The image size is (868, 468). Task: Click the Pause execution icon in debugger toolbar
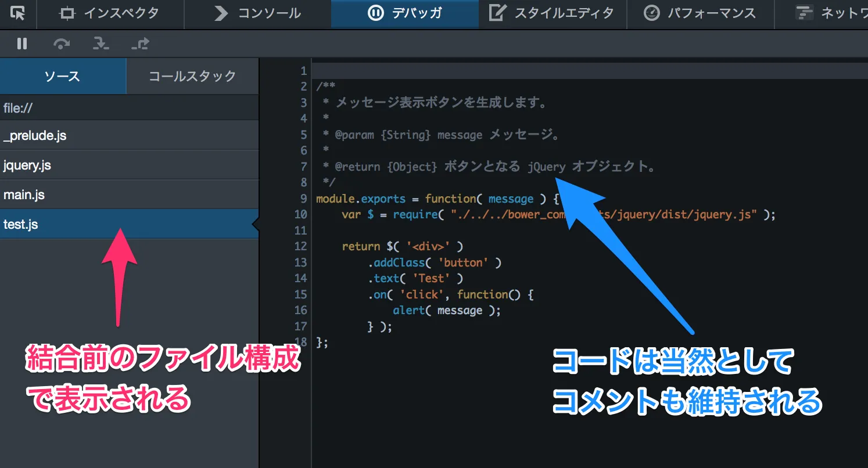pos(21,44)
